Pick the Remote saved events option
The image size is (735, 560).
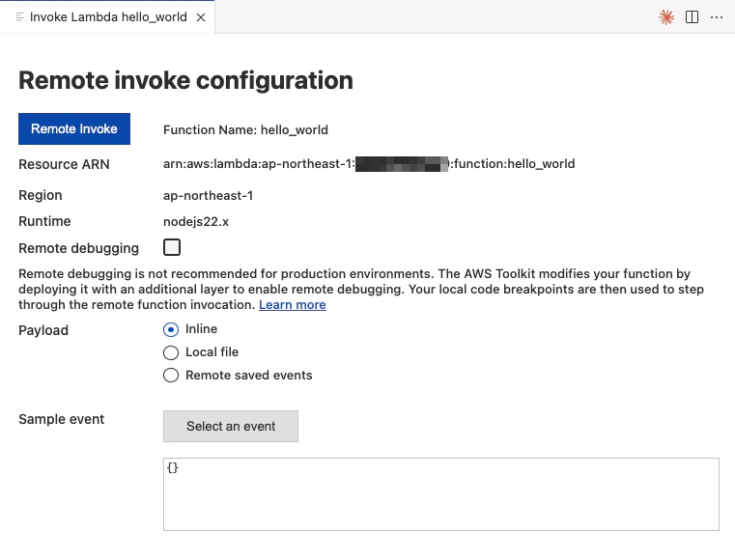(x=171, y=376)
